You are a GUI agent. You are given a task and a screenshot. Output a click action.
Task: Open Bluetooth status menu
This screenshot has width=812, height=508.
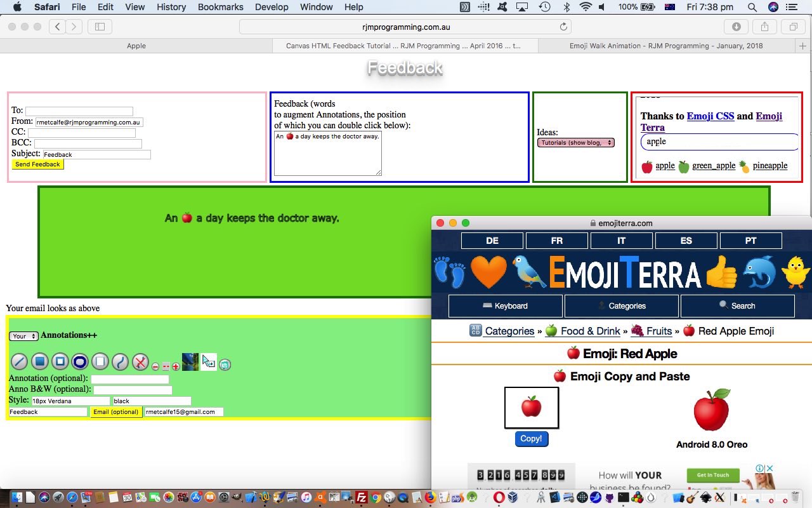(x=566, y=7)
